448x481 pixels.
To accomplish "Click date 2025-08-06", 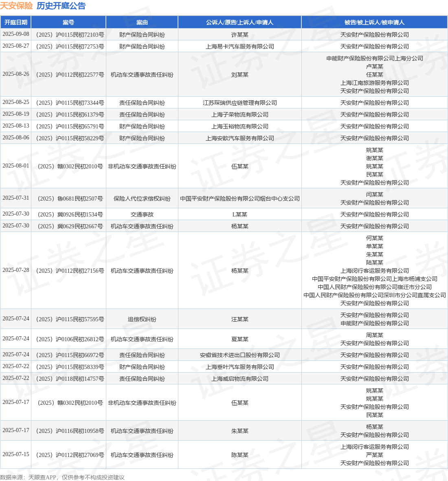I will pyautogui.click(x=16, y=138).
